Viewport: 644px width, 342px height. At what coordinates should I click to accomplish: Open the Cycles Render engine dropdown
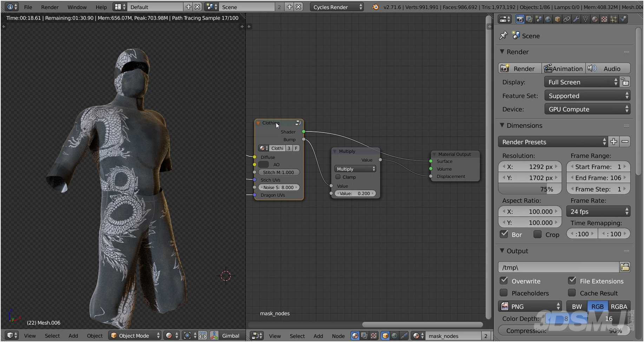click(x=337, y=7)
